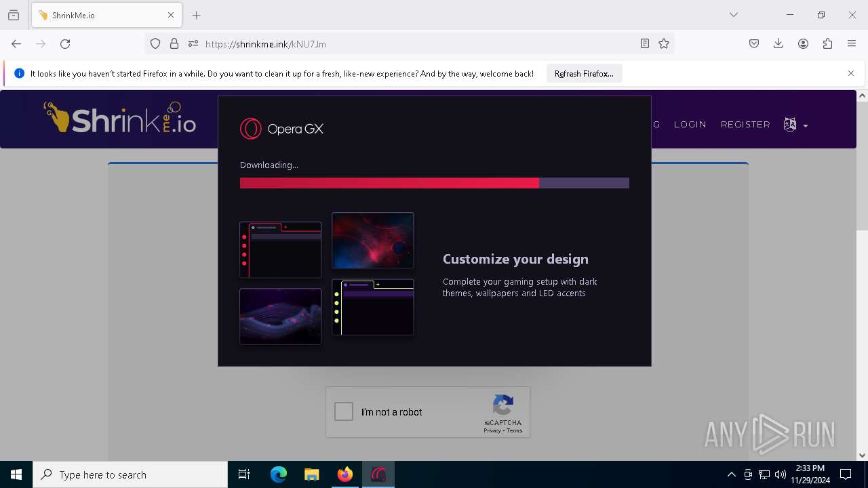Image resolution: width=868 pixels, height=488 pixels.
Task: Open network status tray icon
Action: pos(764,474)
